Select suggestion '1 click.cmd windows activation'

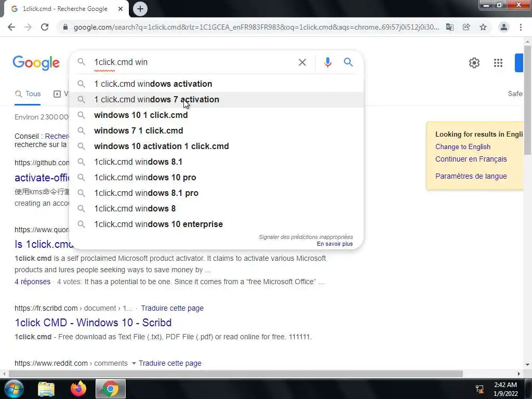click(x=216, y=84)
